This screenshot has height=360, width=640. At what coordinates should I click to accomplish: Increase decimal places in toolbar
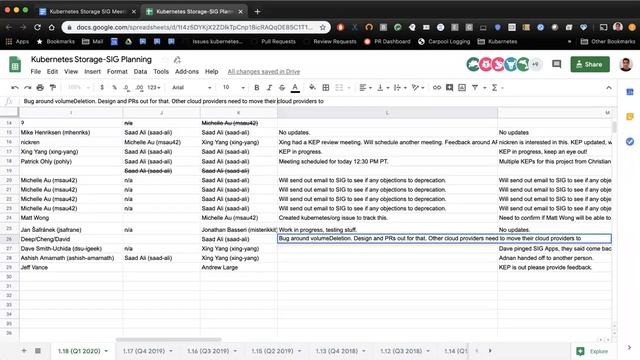[139, 87]
